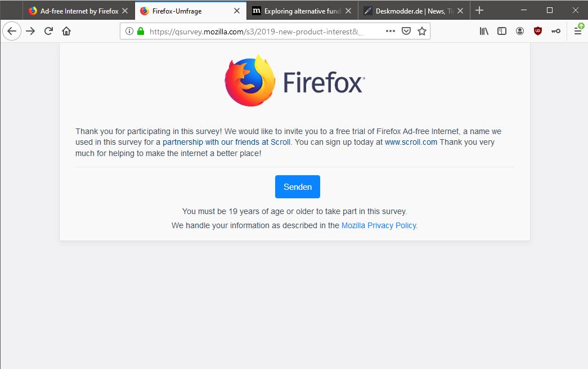Close the Firefox-Umfrage tab

(x=237, y=11)
